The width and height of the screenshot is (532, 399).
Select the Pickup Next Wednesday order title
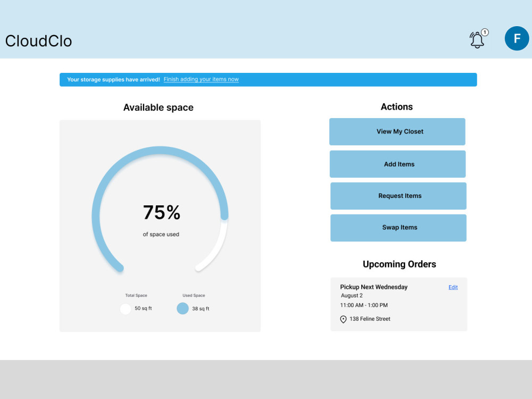pyautogui.click(x=373, y=287)
